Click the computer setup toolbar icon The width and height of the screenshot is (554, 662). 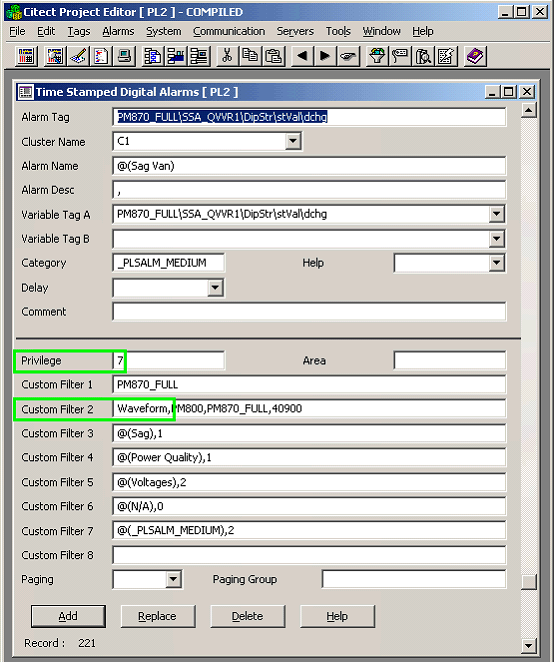tap(125, 56)
